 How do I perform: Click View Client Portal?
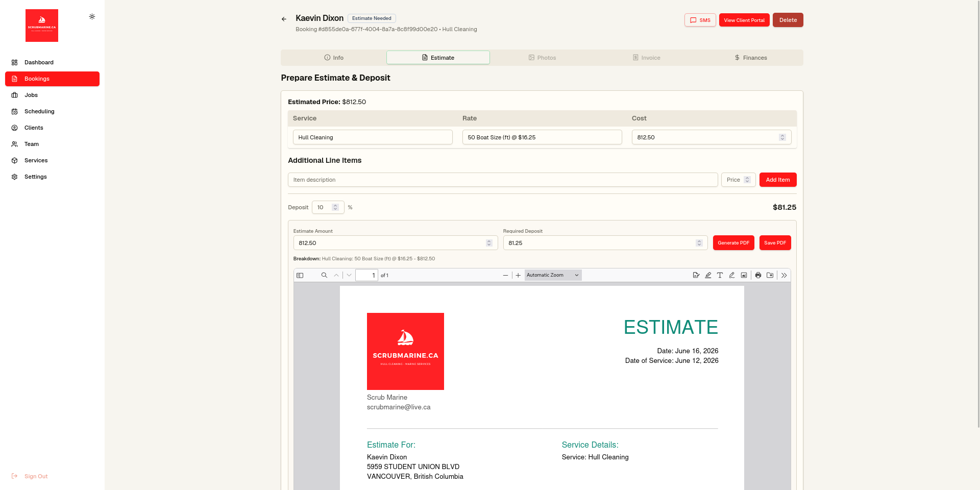pyautogui.click(x=744, y=20)
